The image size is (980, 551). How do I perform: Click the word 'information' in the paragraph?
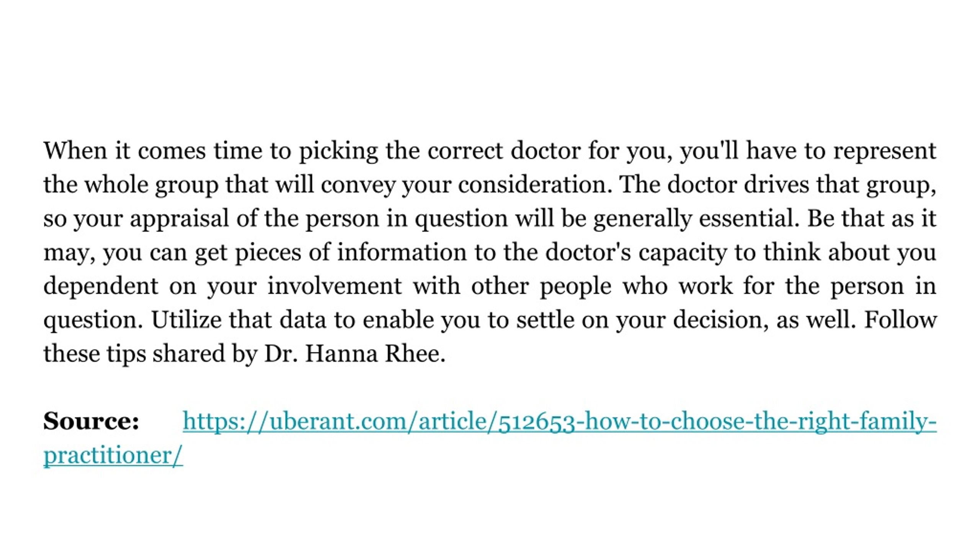pos(402,252)
